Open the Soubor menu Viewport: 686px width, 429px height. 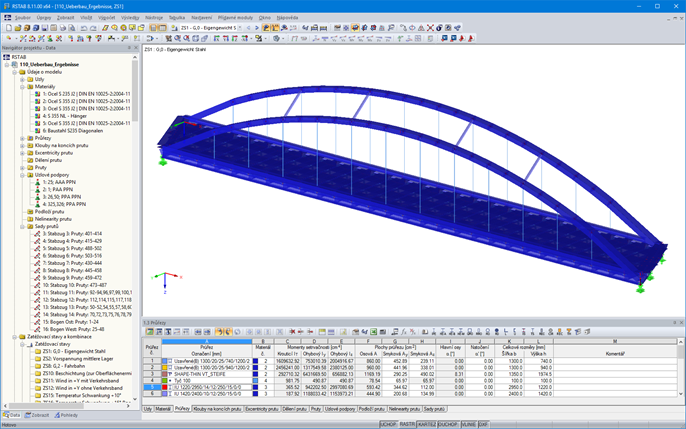[23, 18]
